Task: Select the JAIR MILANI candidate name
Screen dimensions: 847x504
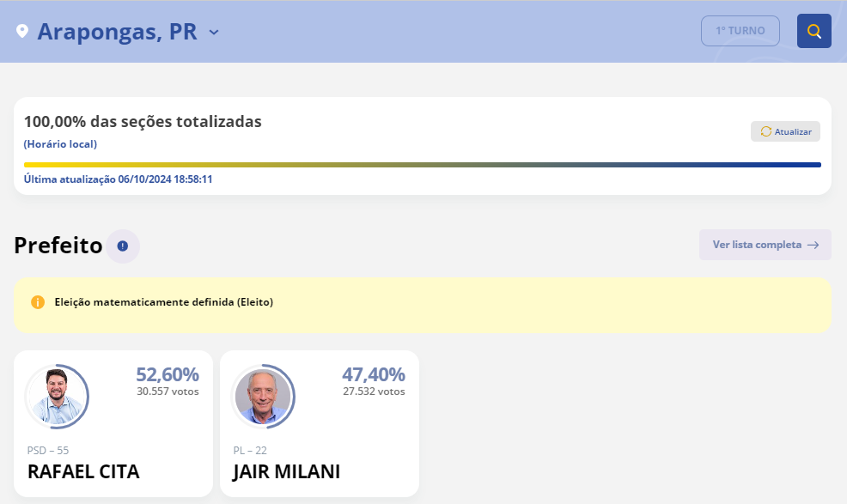Action: [286, 471]
